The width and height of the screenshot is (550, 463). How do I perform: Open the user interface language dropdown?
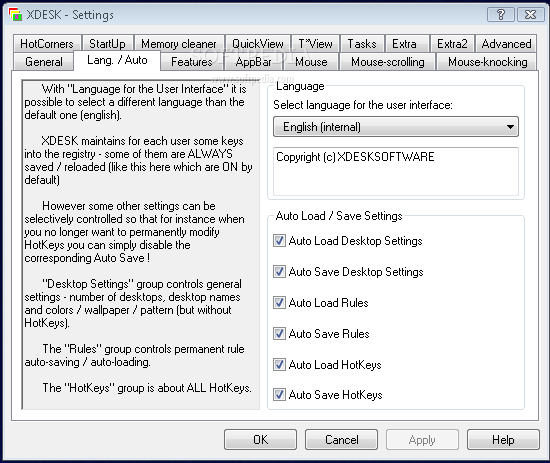point(396,127)
